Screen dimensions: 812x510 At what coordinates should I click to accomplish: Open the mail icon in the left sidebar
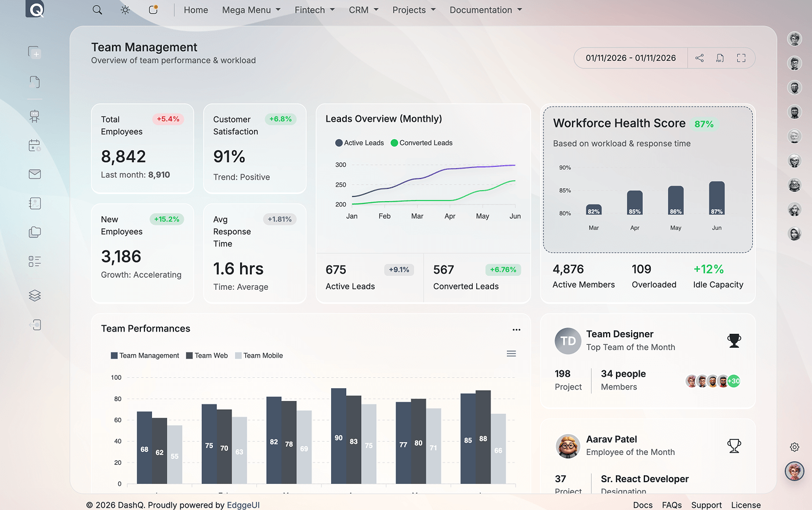[34, 174]
